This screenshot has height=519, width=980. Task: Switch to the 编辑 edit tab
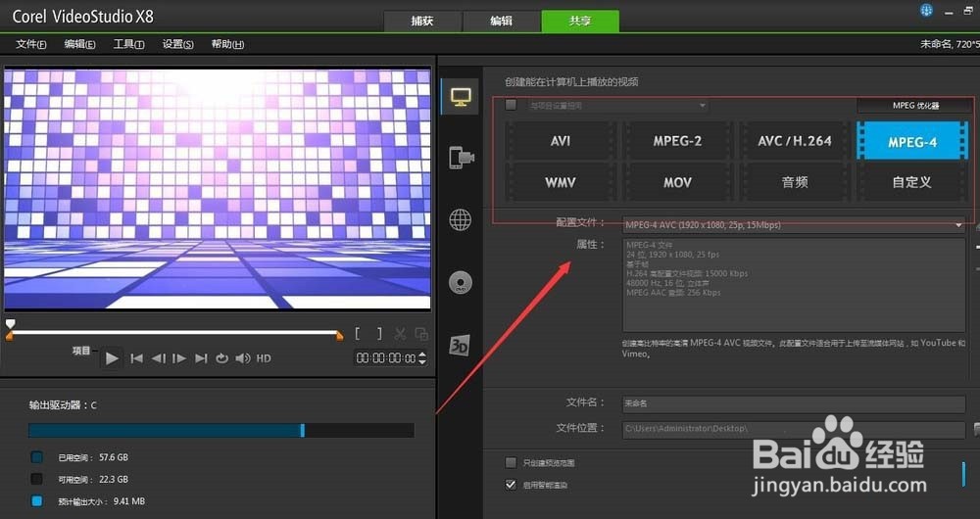(501, 21)
